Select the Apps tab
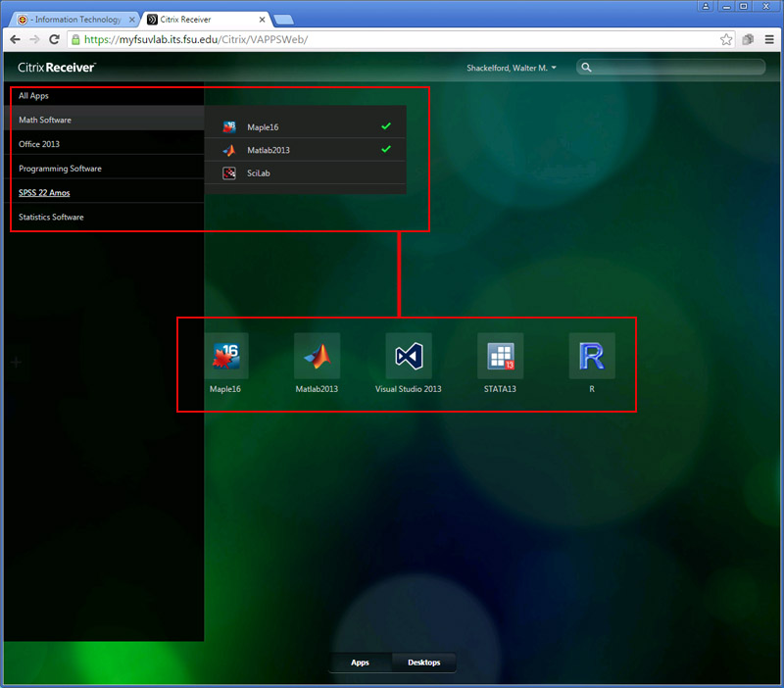 pyautogui.click(x=360, y=663)
